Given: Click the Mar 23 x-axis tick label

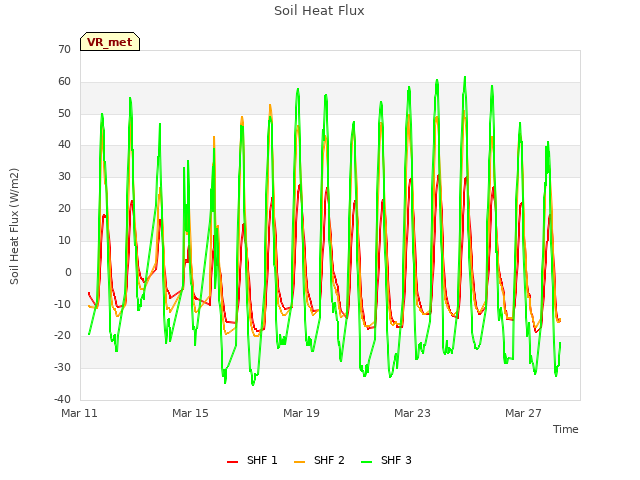Looking at the screenshot, I should pos(412,413).
